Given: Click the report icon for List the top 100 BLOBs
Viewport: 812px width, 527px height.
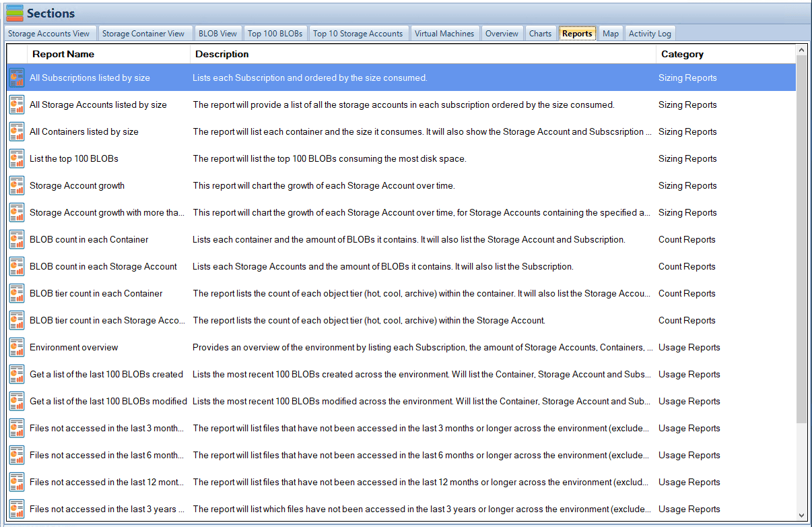Looking at the screenshot, I should [x=17, y=159].
